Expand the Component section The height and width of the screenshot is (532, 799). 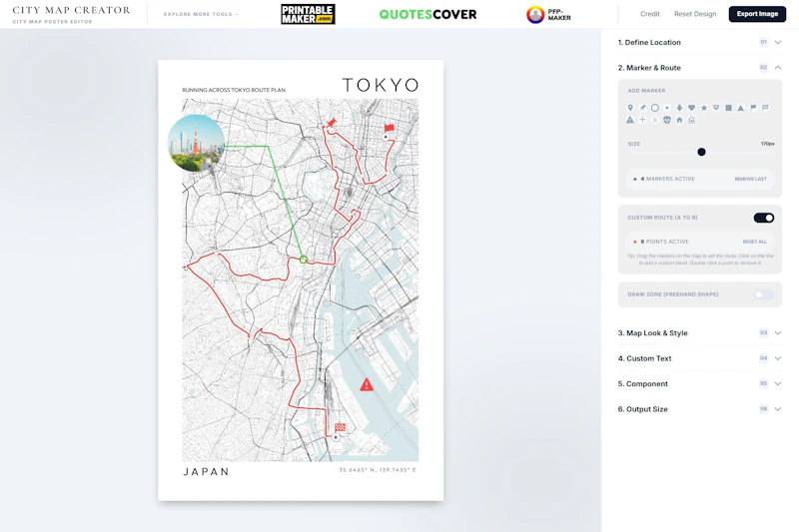(x=699, y=384)
